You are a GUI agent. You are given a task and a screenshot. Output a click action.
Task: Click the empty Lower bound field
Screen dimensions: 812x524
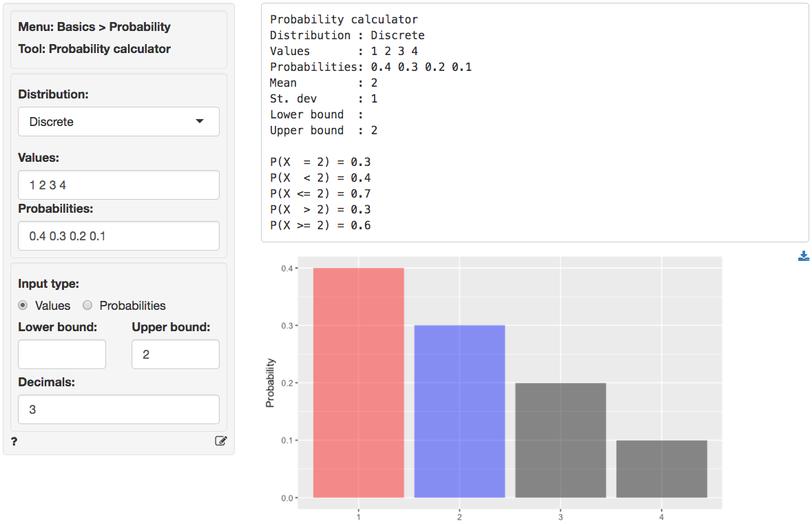pos(62,354)
